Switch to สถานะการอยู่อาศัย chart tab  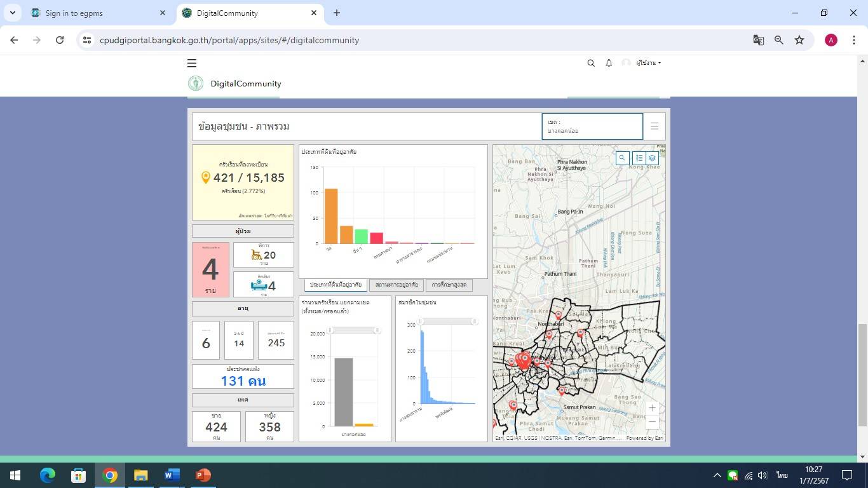pyautogui.click(x=397, y=285)
